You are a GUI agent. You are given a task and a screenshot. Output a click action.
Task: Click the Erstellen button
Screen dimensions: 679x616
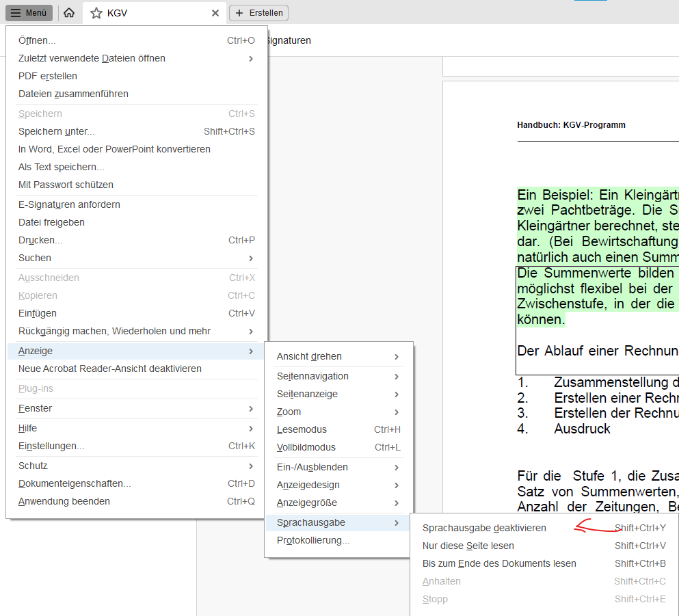pyautogui.click(x=258, y=13)
